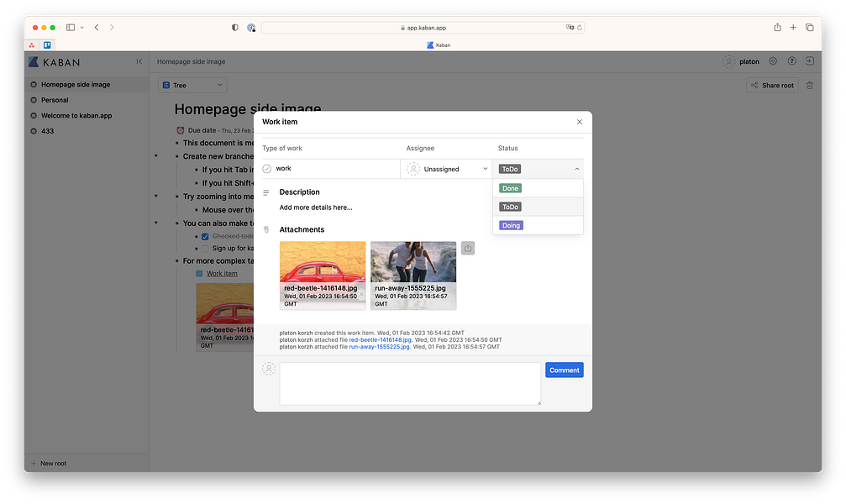Screen dimensions: 846x504
Task: Close the Work item dialog
Action: [580, 122]
